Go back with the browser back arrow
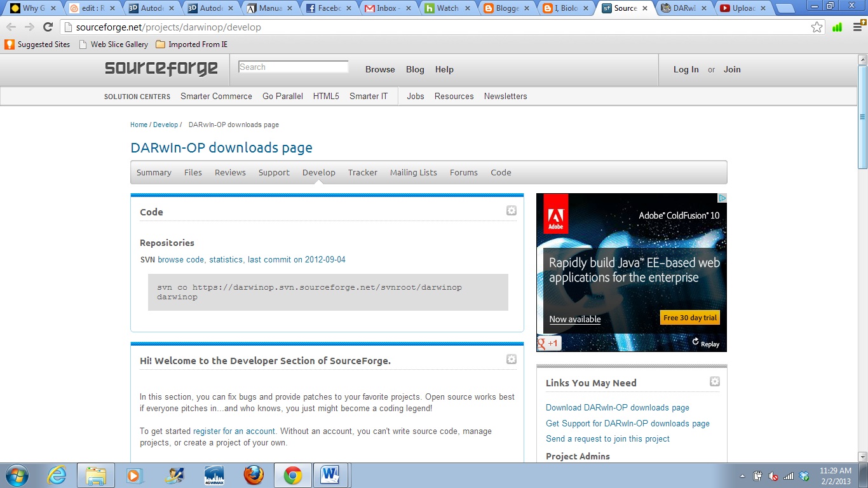868x488 pixels. [x=11, y=27]
